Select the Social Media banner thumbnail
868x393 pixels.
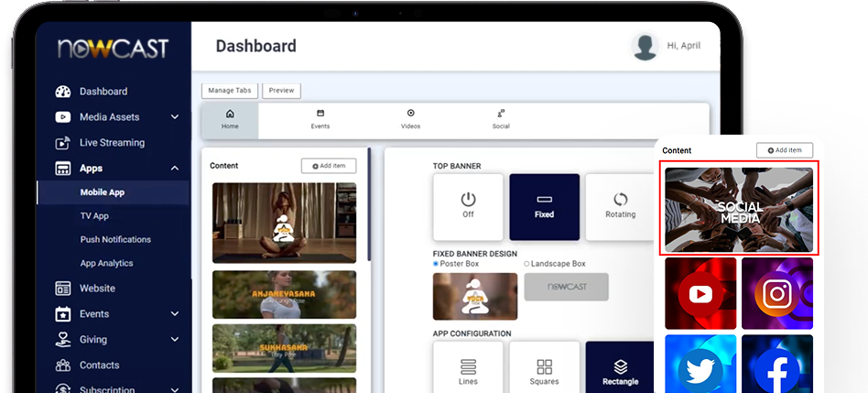tap(738, 210)
